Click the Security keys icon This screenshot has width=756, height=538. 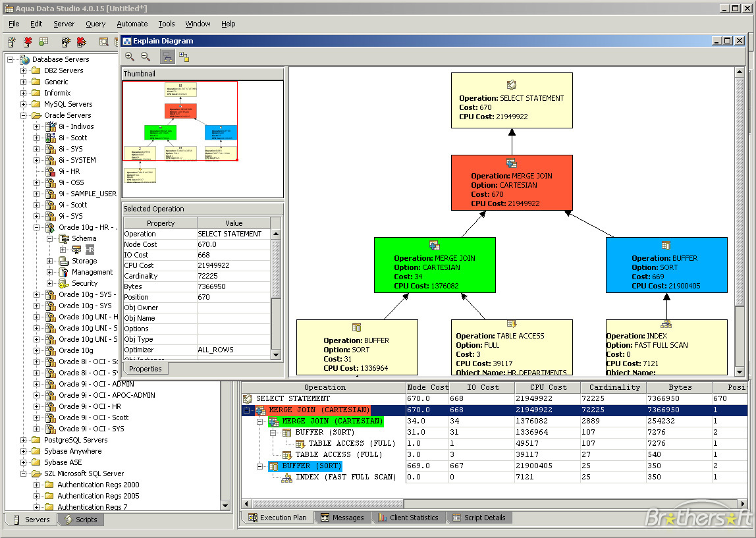click(x=64, y=283)
